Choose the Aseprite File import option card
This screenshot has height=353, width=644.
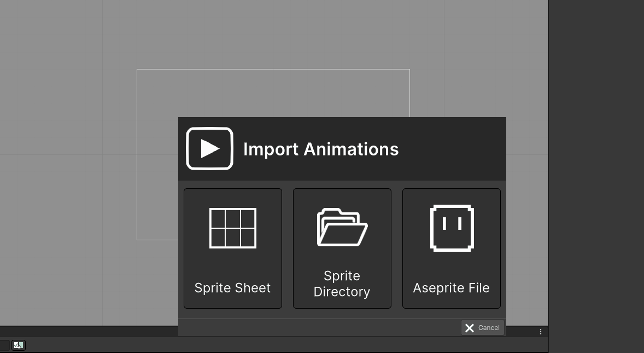click(452, 248)
